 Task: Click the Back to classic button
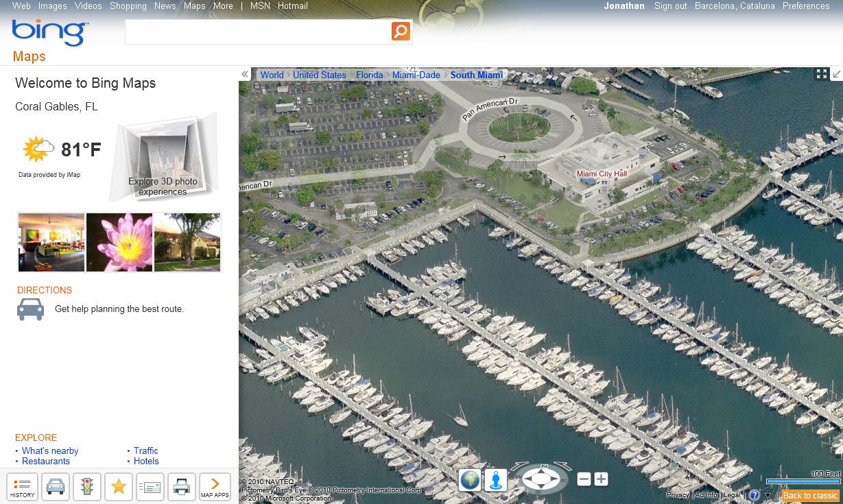click(810, 496)
